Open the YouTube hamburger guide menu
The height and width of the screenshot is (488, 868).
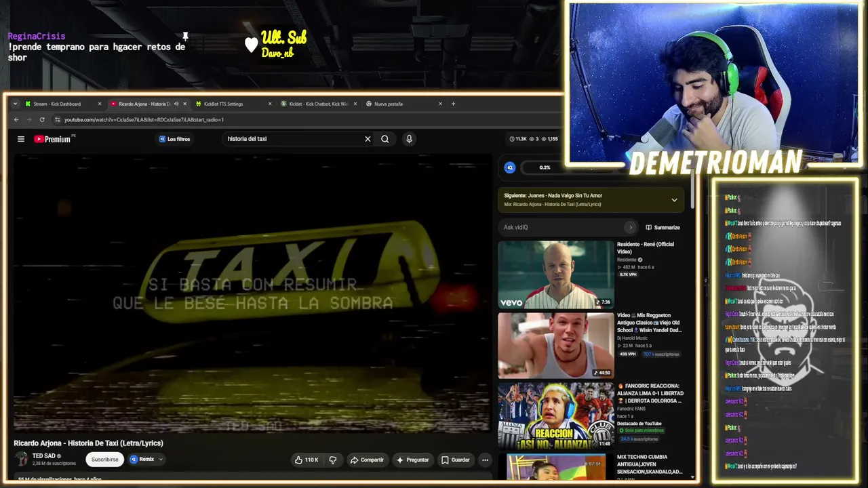click(x=21, y=139)
